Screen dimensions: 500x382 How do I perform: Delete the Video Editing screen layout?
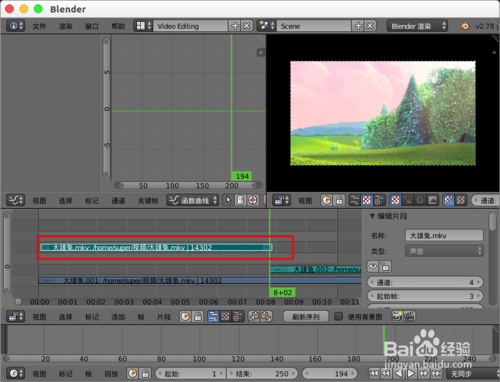point(247,26)
